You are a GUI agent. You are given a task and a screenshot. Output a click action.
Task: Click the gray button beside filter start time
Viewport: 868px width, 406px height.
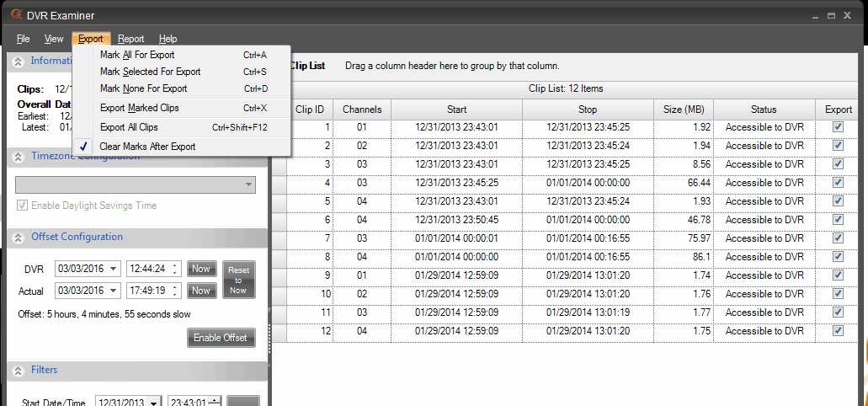(x=243, y=402)
